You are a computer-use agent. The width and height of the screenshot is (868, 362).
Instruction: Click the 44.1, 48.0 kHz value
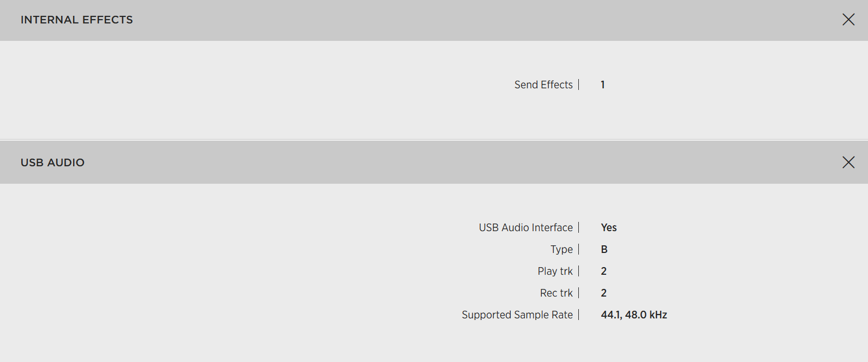click(x=634, y=315)
